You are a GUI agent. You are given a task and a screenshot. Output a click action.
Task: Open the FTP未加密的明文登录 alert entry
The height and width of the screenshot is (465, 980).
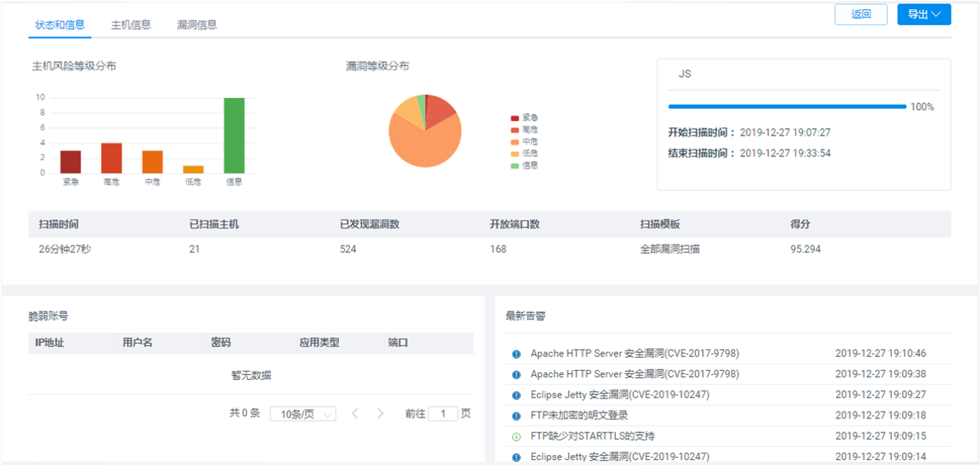(578, 415)
